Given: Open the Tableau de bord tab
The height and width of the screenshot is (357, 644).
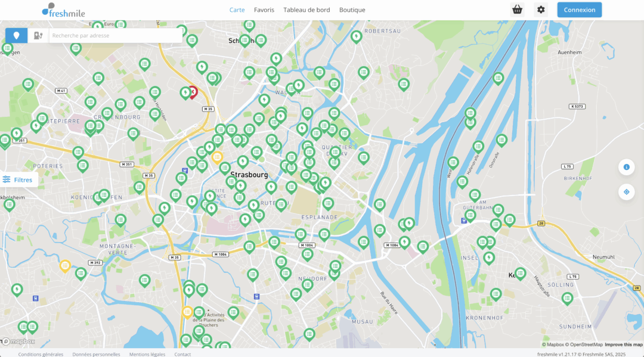Looking at the screenshot, I should (x=306, y=10).
